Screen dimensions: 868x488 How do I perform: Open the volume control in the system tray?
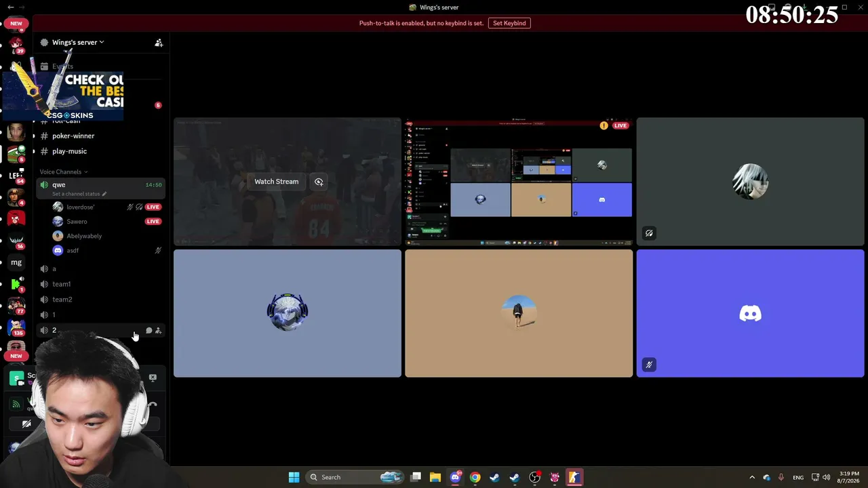click(x=826, y=477)
